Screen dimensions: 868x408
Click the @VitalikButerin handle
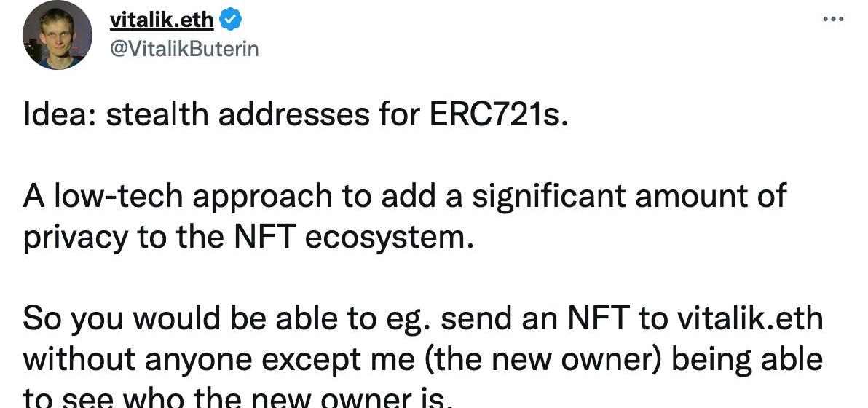coord(184,50)
